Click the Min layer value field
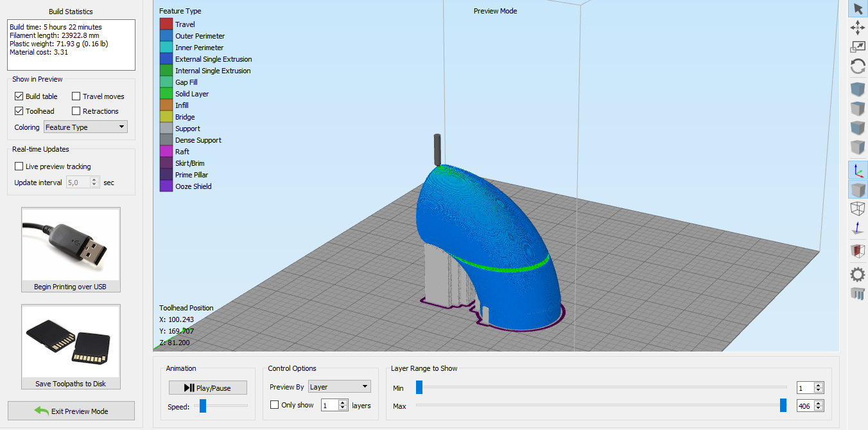 point(805,388)
